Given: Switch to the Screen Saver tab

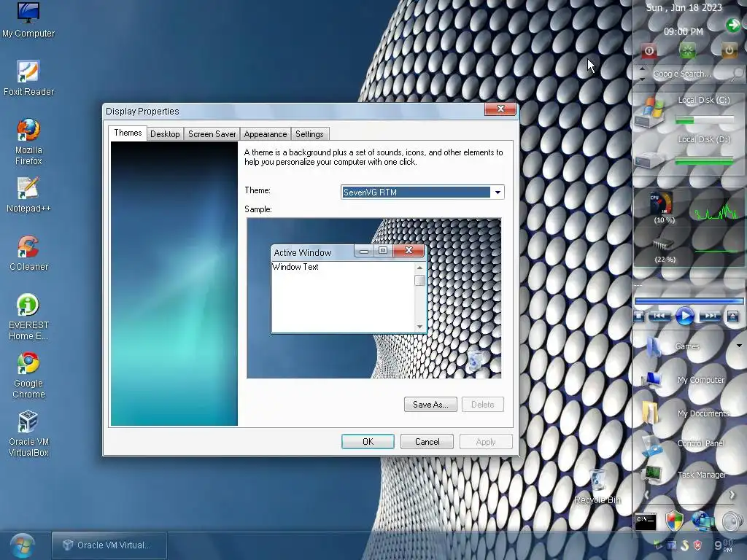Looking at the screenshot, I should pyautogui.click(x=212, y=134).
